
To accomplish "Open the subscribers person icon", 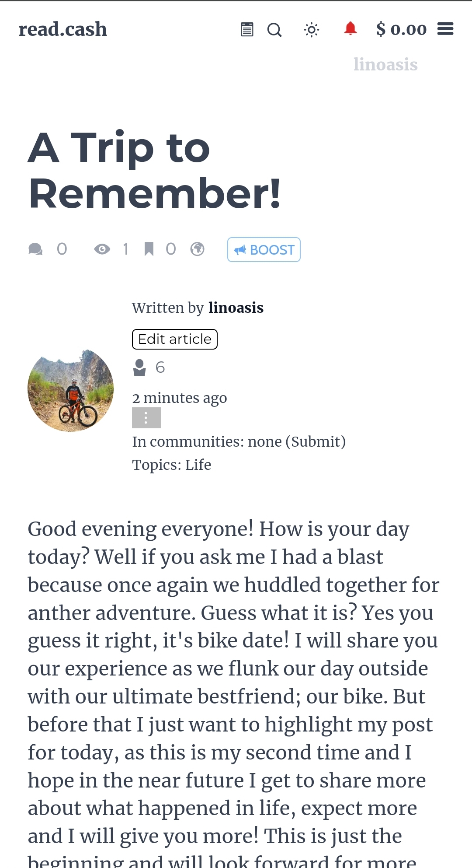I will click(139, 367).
